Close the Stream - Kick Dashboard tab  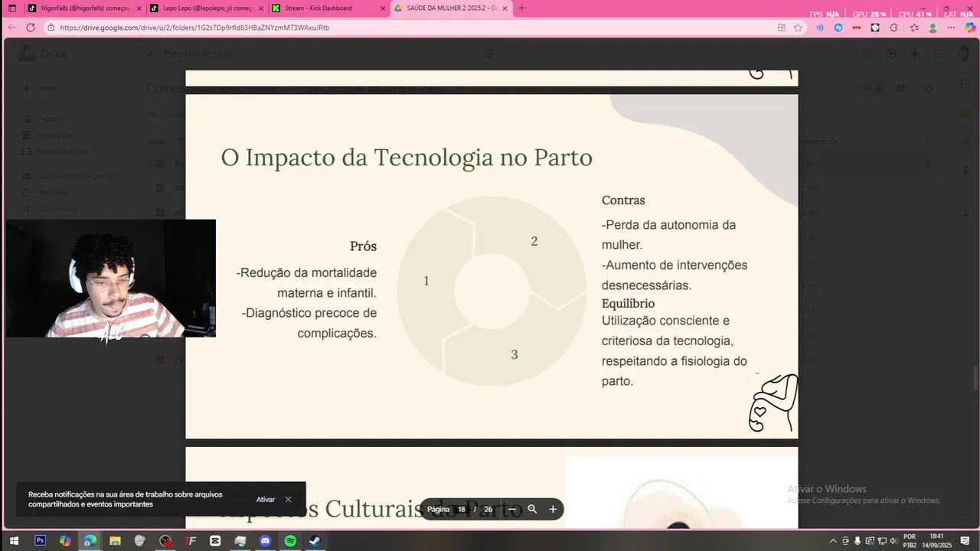coord(383,8)
